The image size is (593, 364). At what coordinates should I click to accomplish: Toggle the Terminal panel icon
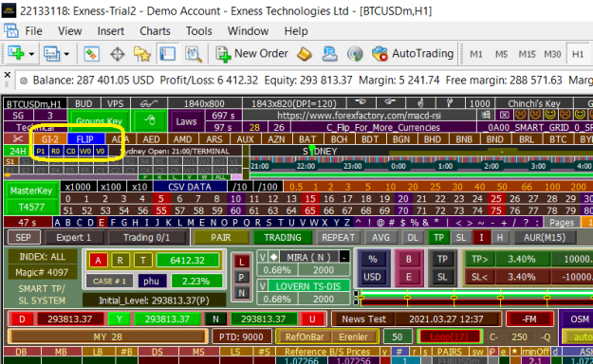coord(168,54)
